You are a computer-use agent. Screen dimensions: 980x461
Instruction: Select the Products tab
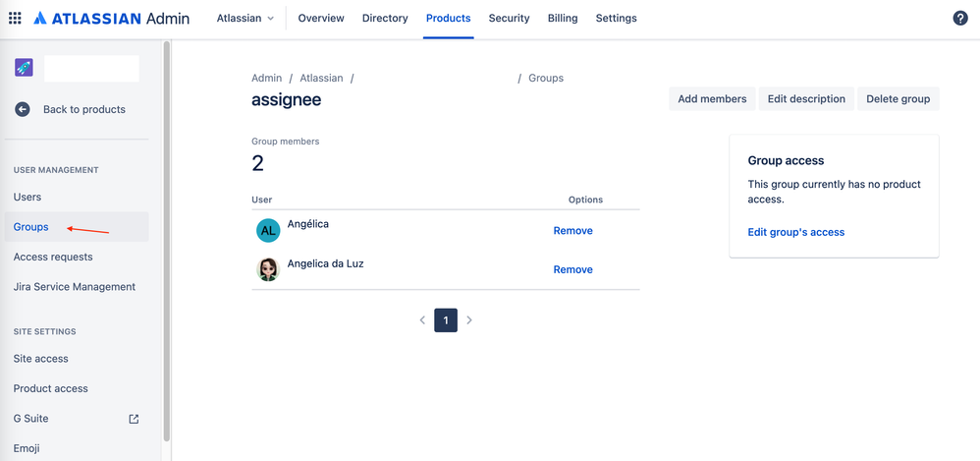click(x=448, y=18)
